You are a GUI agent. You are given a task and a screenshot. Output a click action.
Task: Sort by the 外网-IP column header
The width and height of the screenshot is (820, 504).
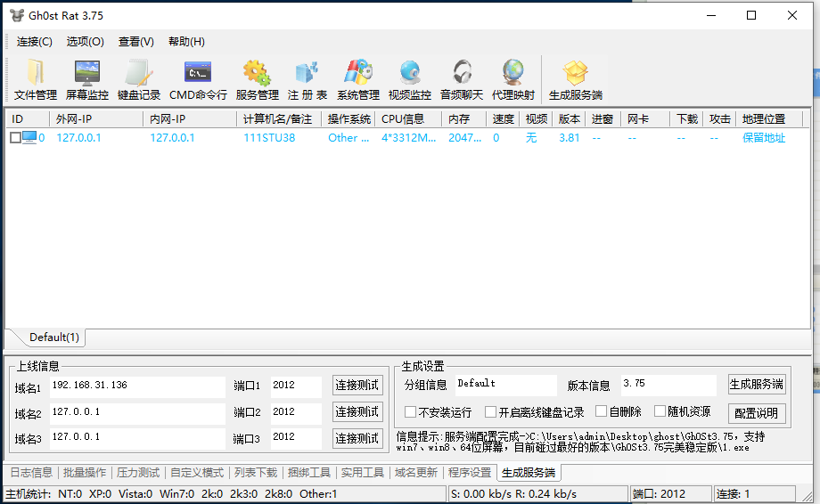96,119
